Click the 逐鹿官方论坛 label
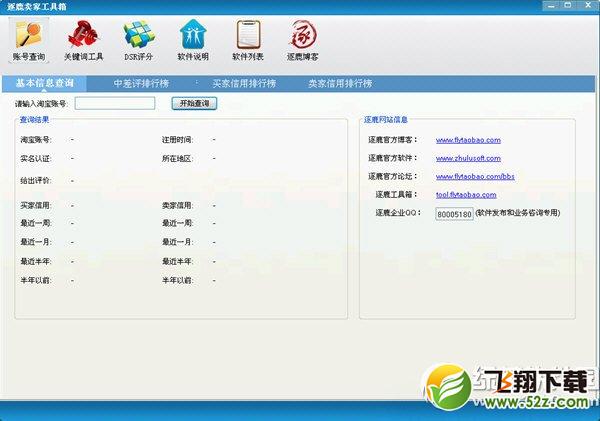This screenshot has width=600, height=421. (x=392, y=176)
